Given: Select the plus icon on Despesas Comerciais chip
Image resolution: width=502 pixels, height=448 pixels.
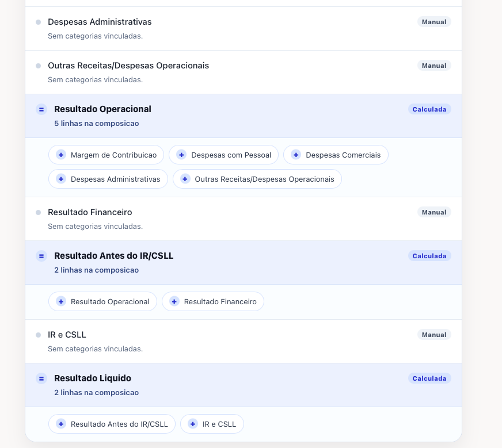Looking at the screenshot, I should (296, 155).
